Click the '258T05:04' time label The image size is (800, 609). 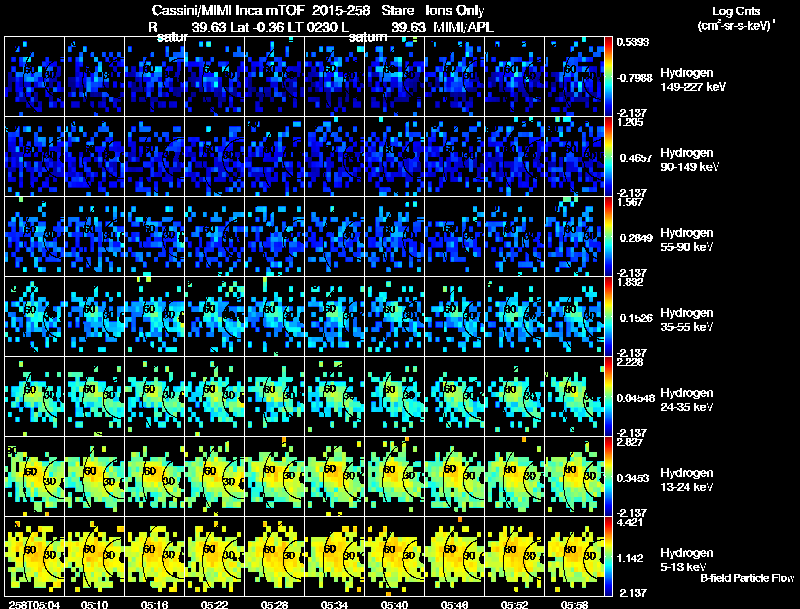coord(34,605)
